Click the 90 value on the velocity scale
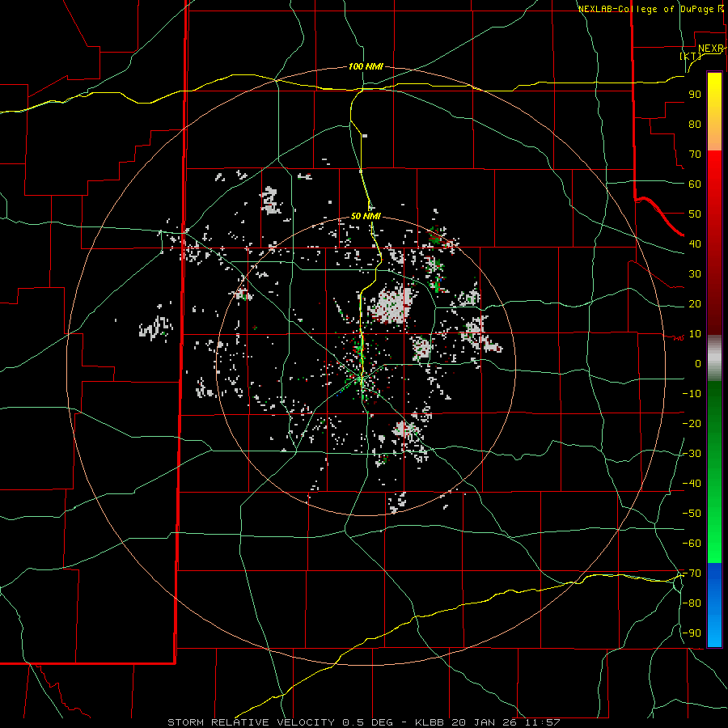 695,95
